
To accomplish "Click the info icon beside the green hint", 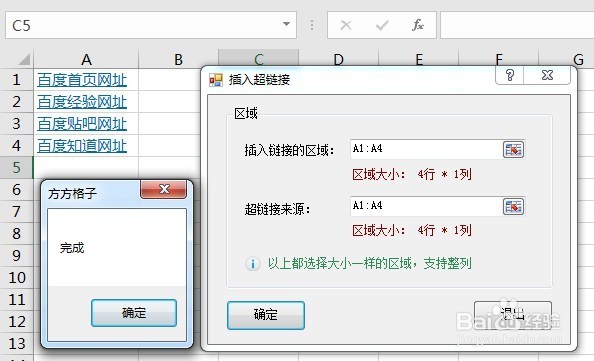I will tap(252, 263).
